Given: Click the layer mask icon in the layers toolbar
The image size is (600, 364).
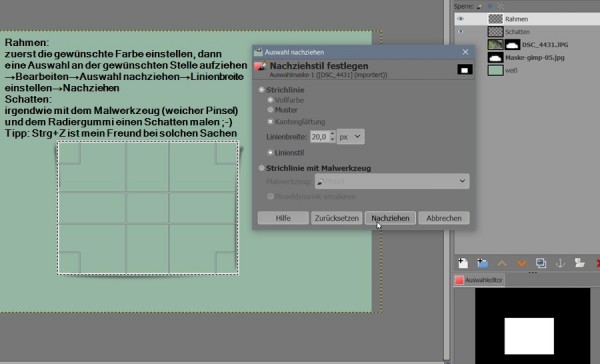Looking at the screenshot, I should pos(580,263).
